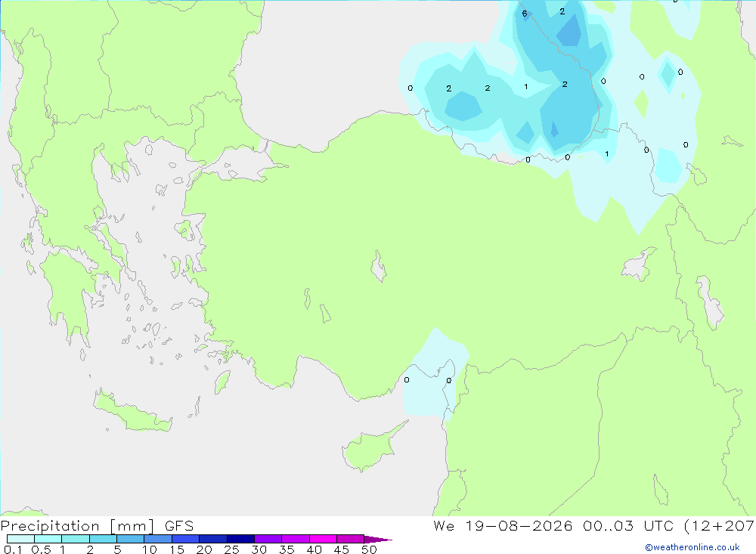Click the legend value label "0.5"

tap(41, 549)
